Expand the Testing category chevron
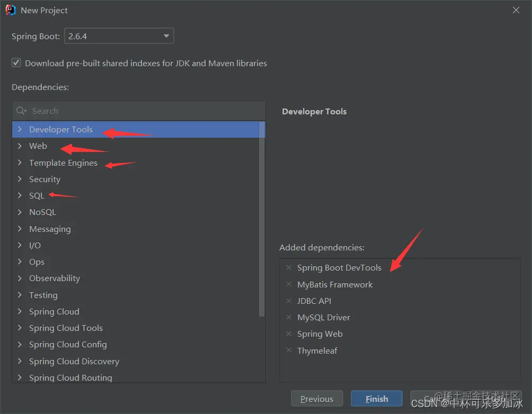Viewport: 532px width, 414px height. coord(20,295)
